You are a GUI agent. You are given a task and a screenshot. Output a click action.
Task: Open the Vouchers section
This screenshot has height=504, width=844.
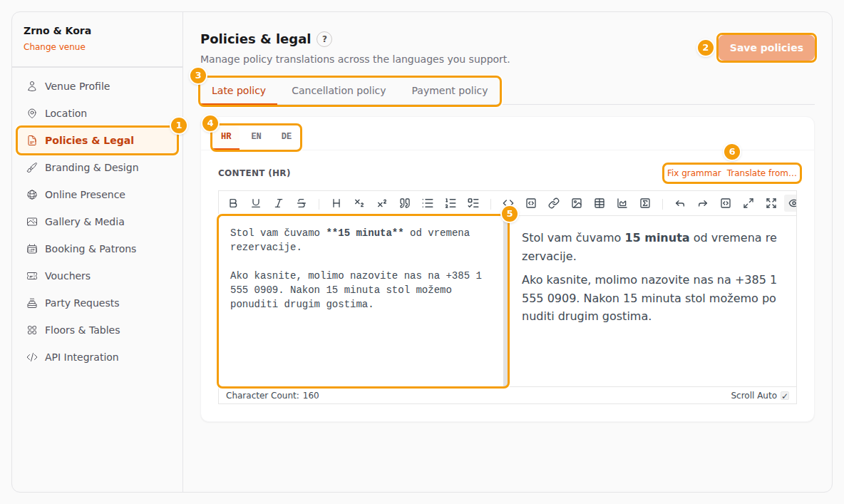click(98, 276)
